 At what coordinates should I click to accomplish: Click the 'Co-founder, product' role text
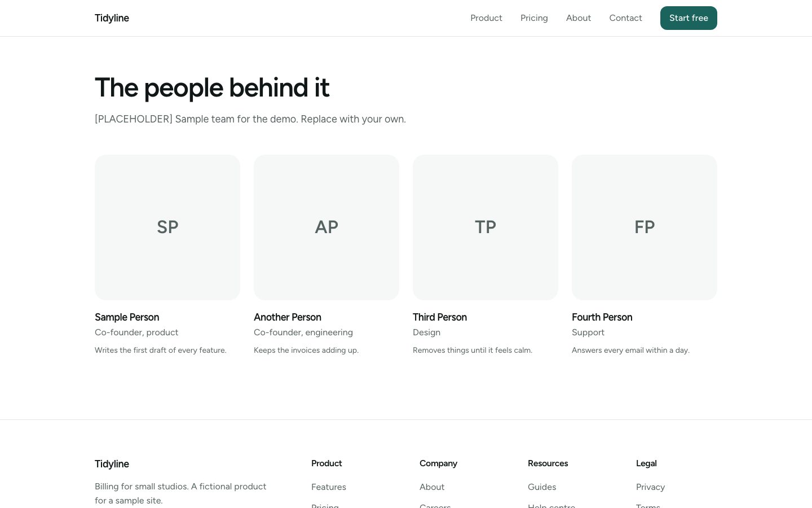(136, 332)
